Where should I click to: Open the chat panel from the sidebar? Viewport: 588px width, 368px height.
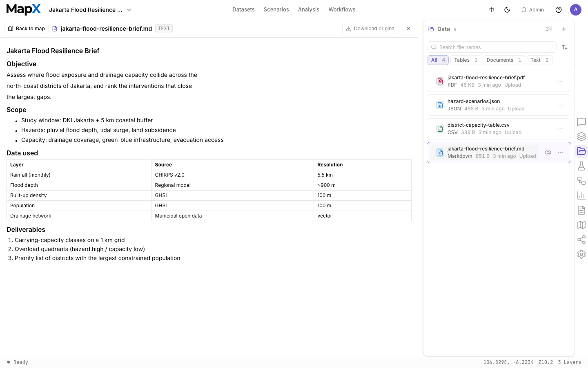581,122
